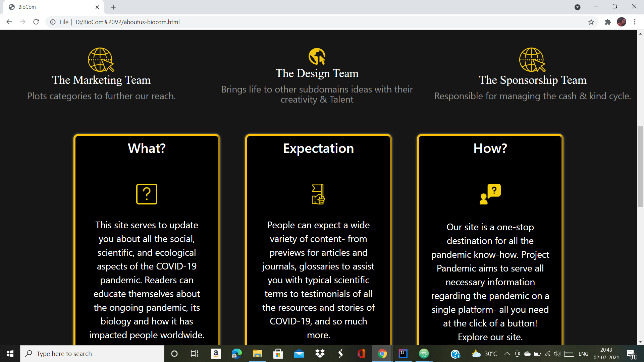Click the taskbar search box
644x362 pixels.
pyautogui.click(x=92, y=354)
